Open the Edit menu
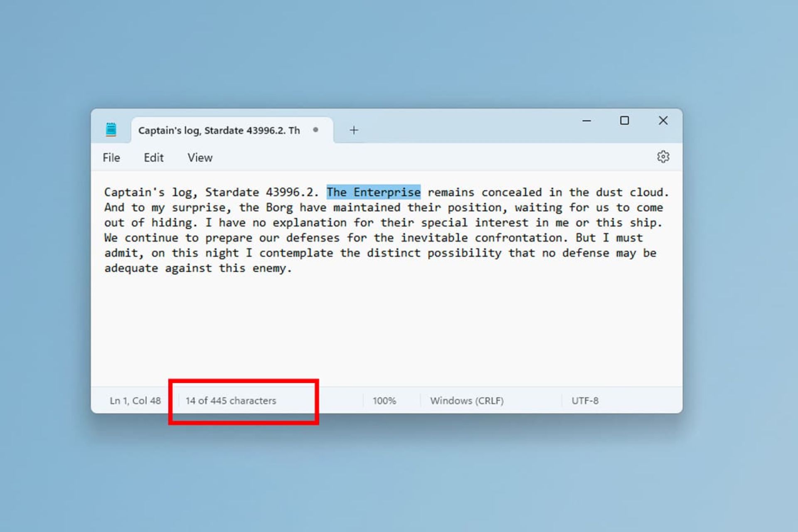This screenshot has height=532, width=798. click(153, 158)
